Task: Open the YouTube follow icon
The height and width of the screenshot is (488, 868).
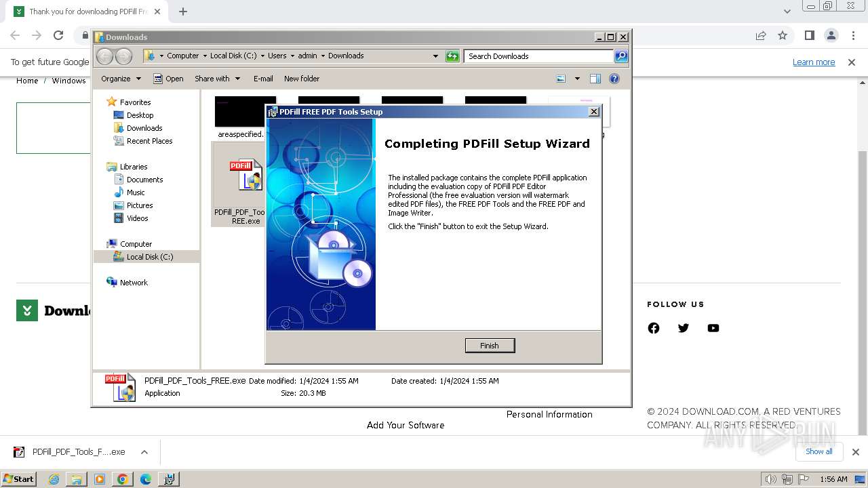Action: pos(713,328)
